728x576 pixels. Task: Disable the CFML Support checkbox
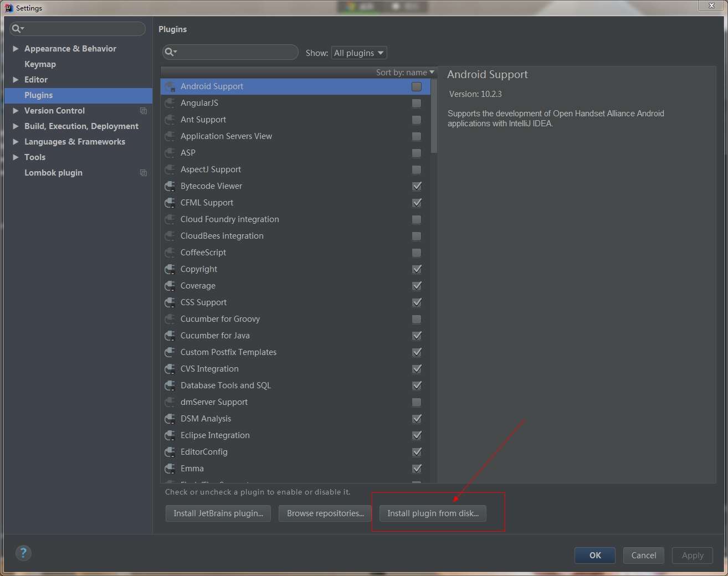point(417,203)
